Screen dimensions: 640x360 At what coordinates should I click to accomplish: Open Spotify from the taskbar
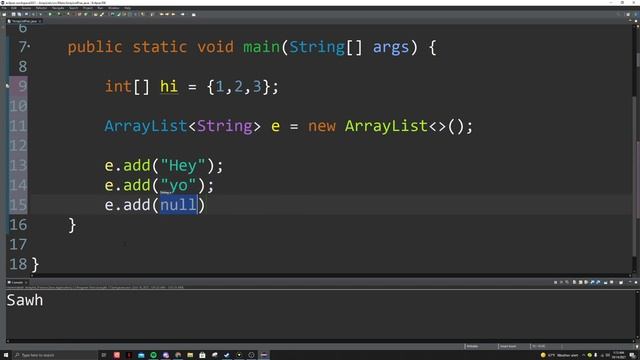tap(153, 355)
